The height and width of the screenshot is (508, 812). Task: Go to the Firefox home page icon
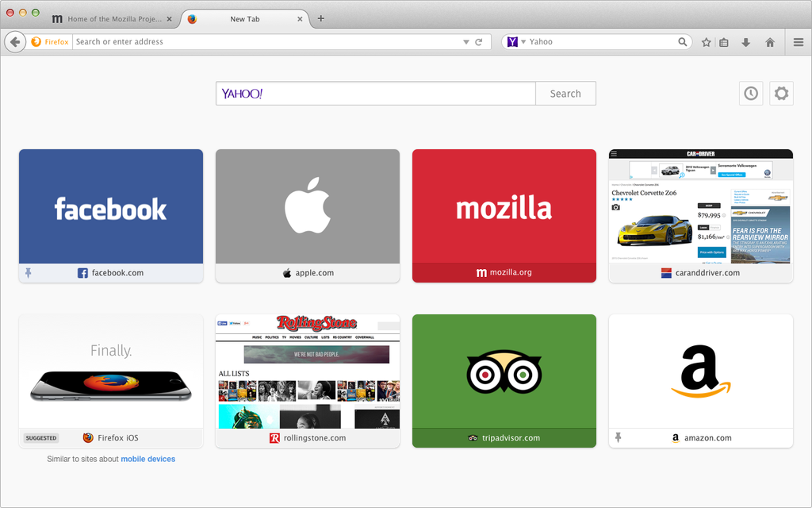pos(770,42)
